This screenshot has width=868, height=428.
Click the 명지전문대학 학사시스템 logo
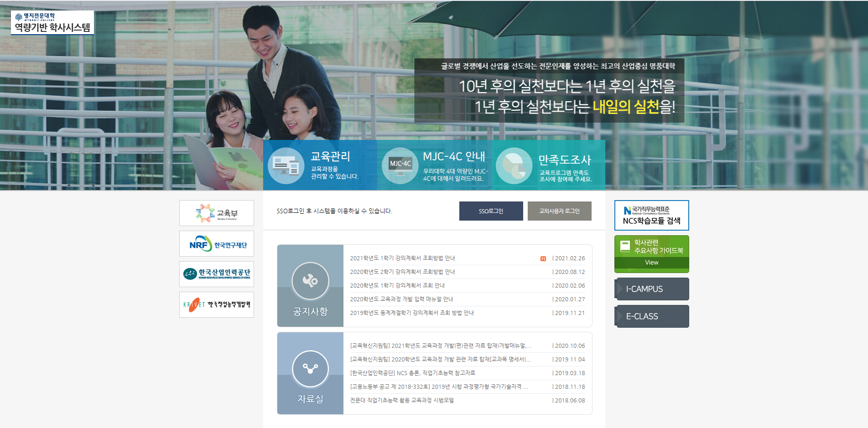coord(52,23)
